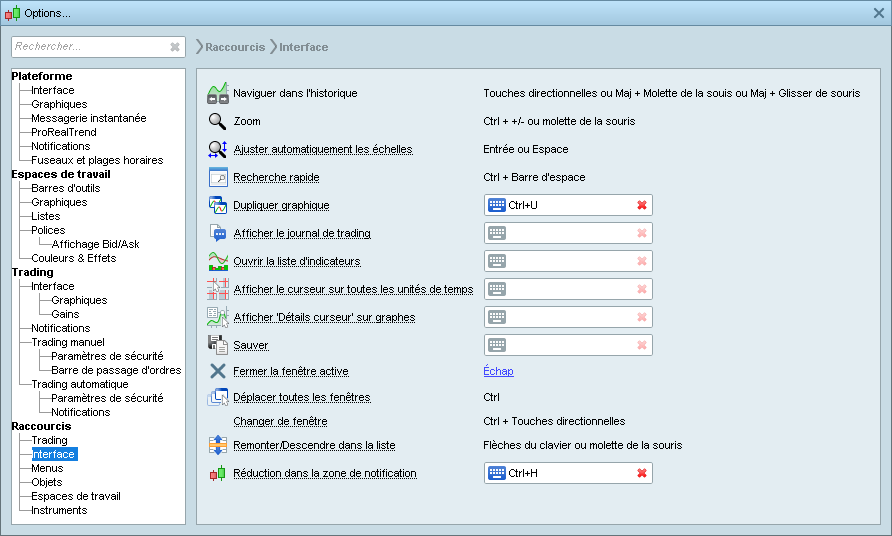Click the Zoom magnifier icon
Viewport: 892px width, 536px height.
tap(218, 121)
